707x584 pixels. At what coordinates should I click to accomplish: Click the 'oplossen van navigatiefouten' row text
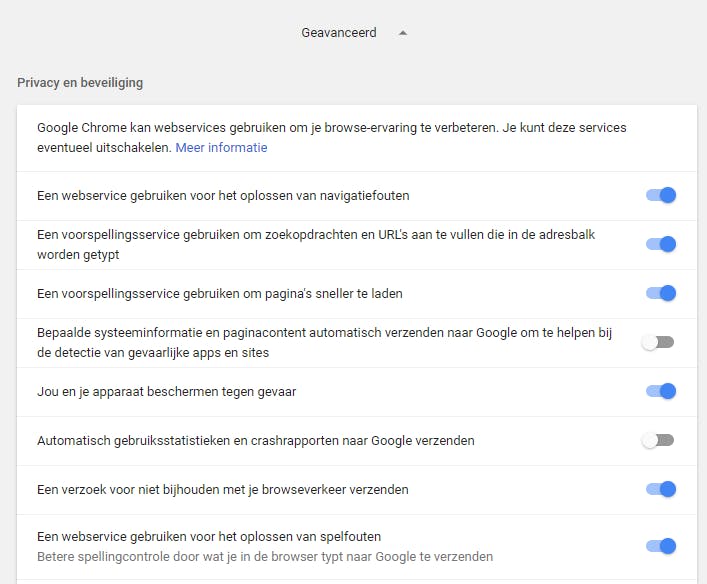tap(223, 195)
